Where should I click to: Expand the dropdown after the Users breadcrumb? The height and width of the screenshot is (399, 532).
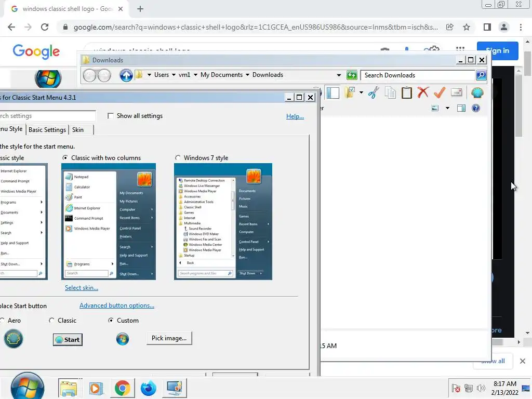pos(174,75)
